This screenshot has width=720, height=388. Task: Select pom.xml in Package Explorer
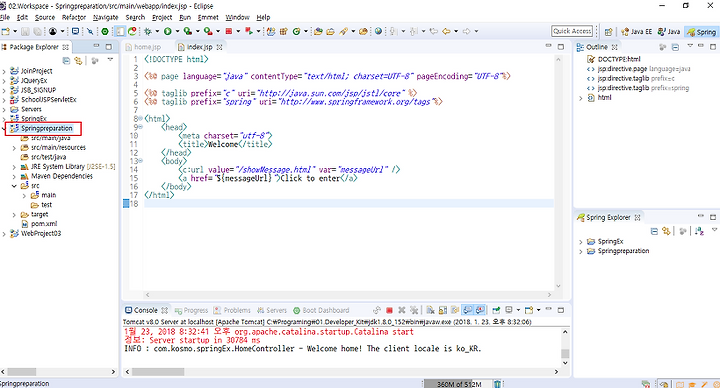point(39,224)
